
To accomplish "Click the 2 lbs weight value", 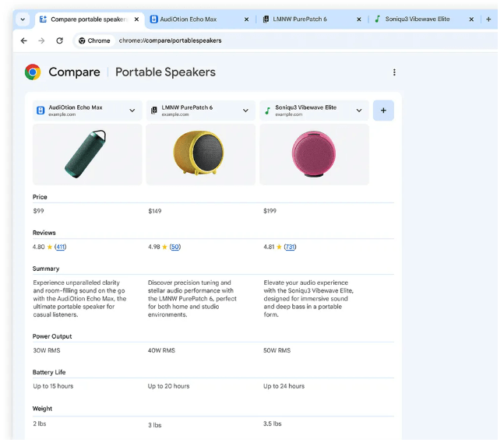I will click(40, 423).
